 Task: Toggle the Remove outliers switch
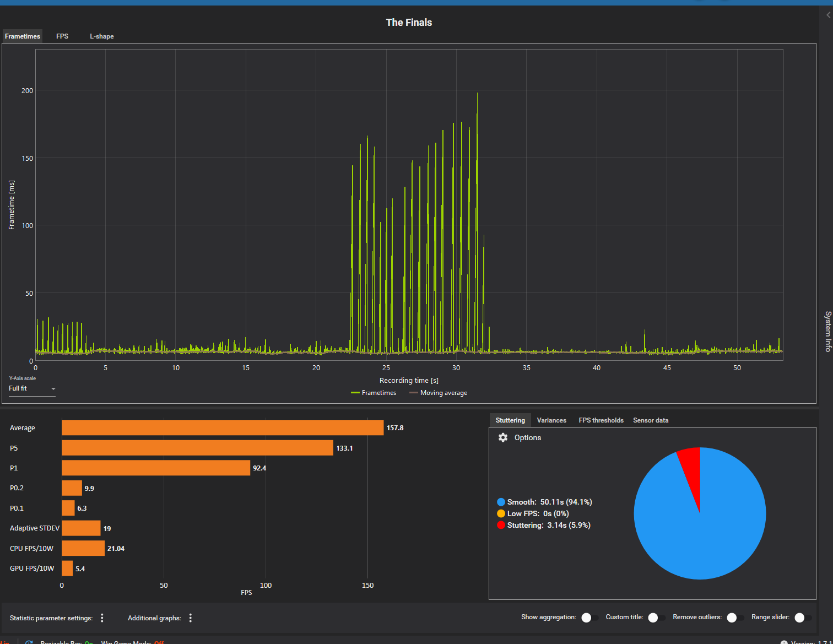click(735, 618)
